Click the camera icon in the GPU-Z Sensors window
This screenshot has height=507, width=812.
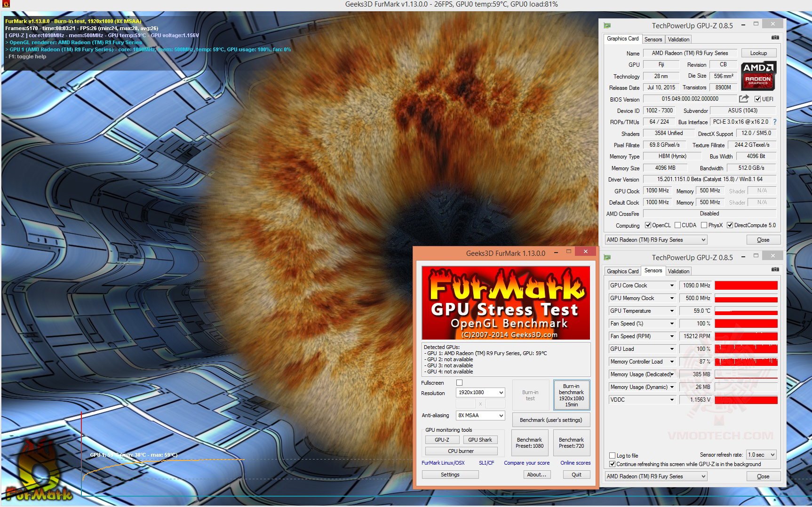click(x=775, y=269)
